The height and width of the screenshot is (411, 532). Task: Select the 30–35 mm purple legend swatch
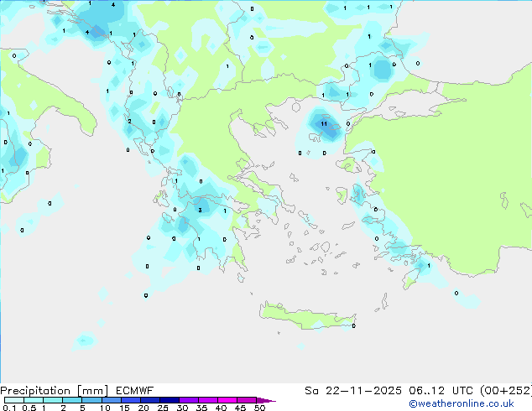(x=188, y=400)
